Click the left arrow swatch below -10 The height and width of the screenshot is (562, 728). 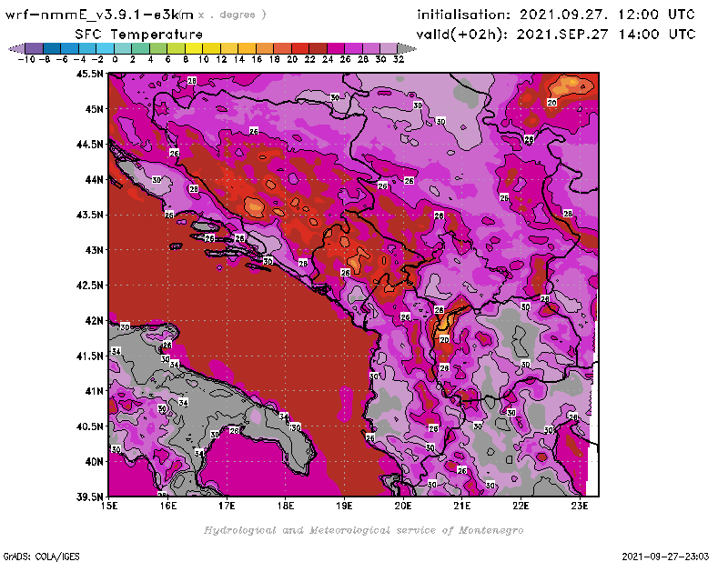pyautogui.click(x=16, y=48)
